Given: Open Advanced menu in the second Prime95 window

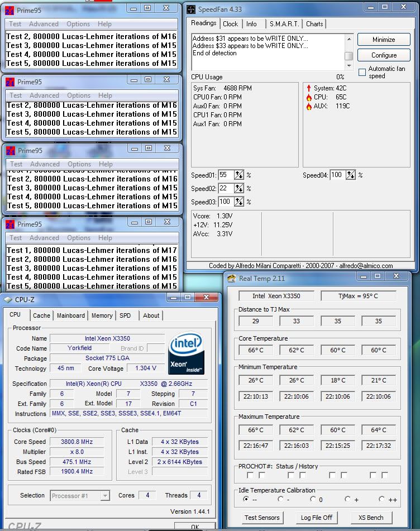Looking at the screenshot, I should 44,95.
